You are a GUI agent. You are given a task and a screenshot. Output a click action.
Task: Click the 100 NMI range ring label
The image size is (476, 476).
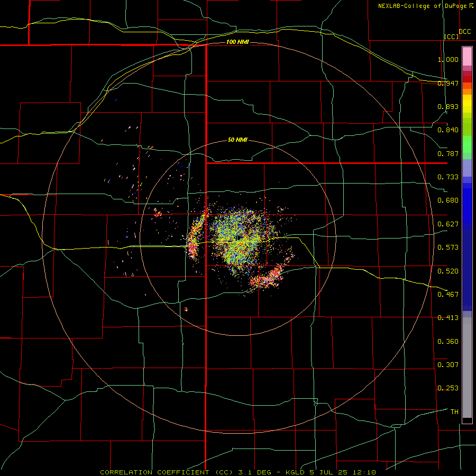tap(237, 42)
